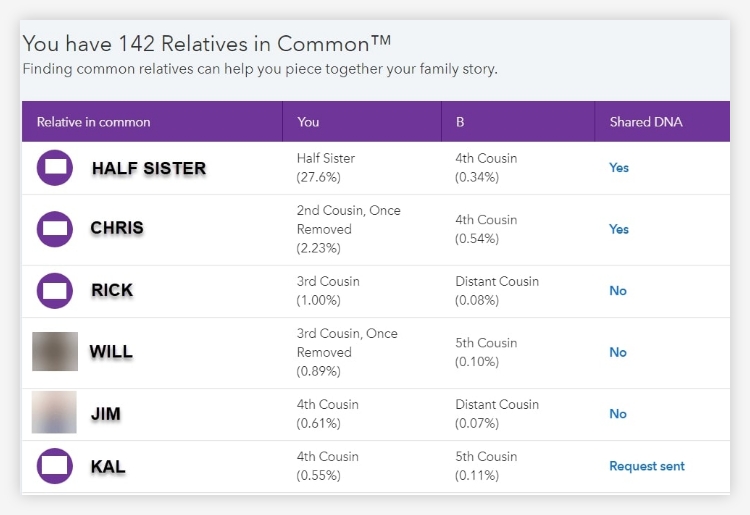Screen dimensions: 750x515
Task: Click the CHRIS purple avatar icon
Action: (55, 229)
